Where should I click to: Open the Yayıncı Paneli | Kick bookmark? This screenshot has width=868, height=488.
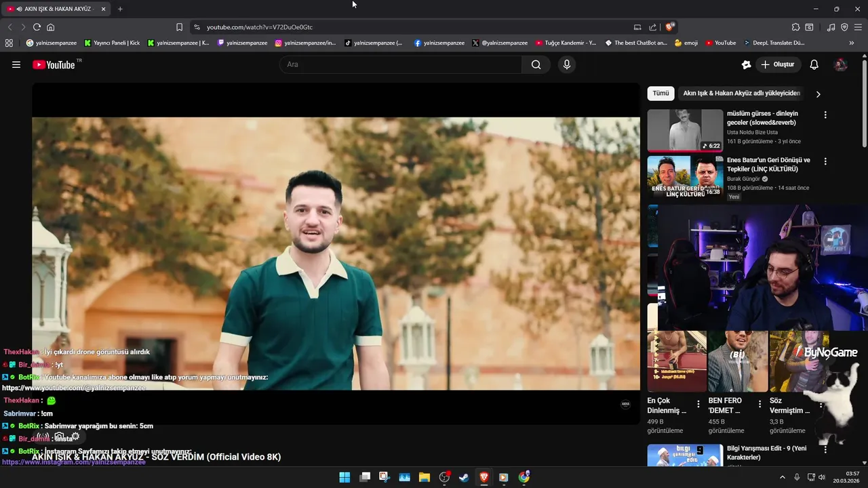[112, 43]
